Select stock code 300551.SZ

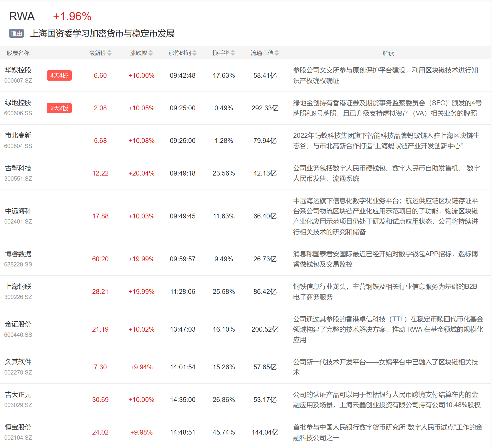coord(18,179)
